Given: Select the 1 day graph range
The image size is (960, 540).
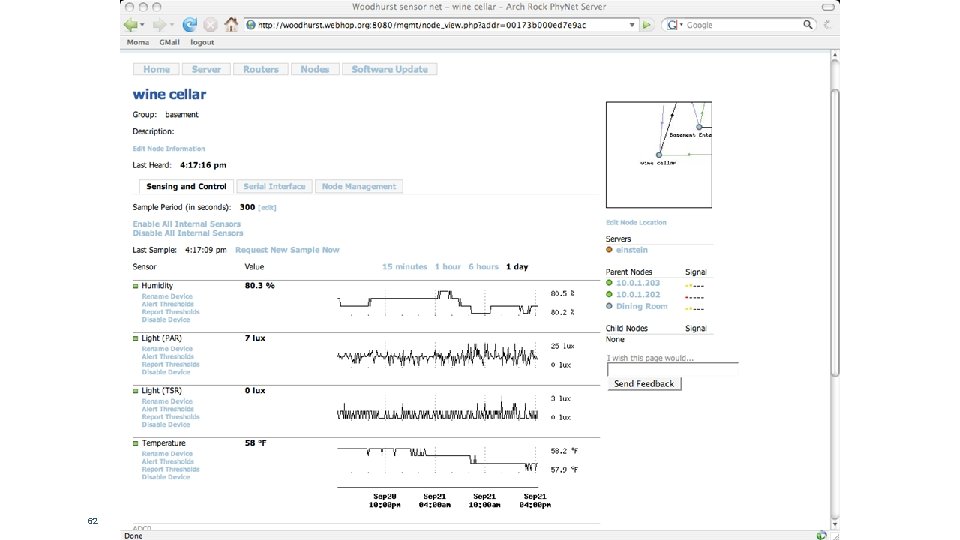Looking at the screenshot, I should pos(517,267).
